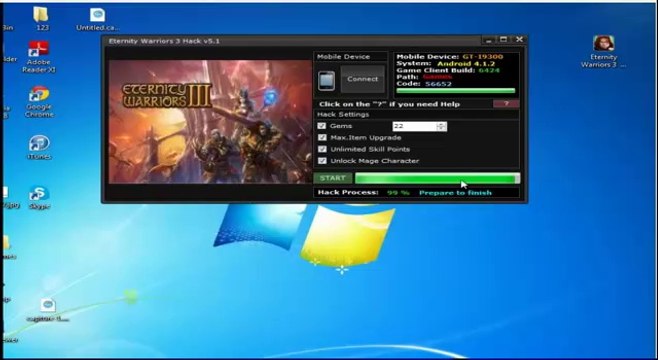Screen dimensions: 658x360
Task: Click the GT-I9300 device name
Action: tap(483, 57)
